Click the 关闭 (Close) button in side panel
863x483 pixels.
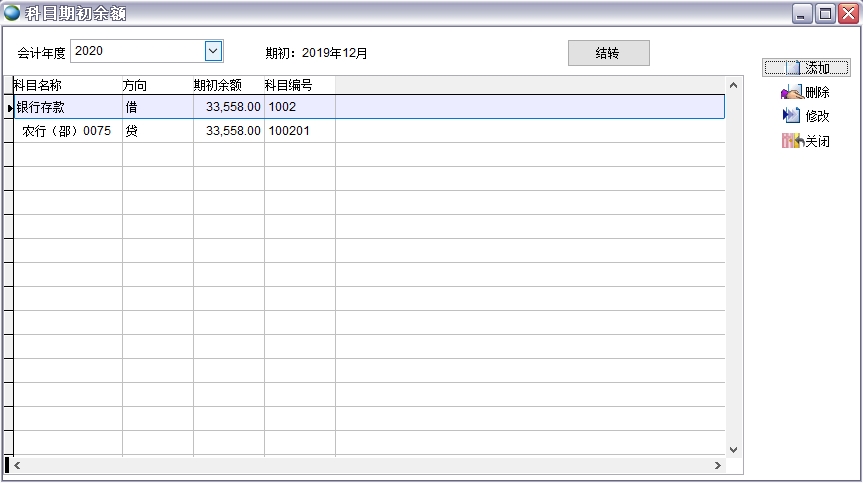point(806,141)
